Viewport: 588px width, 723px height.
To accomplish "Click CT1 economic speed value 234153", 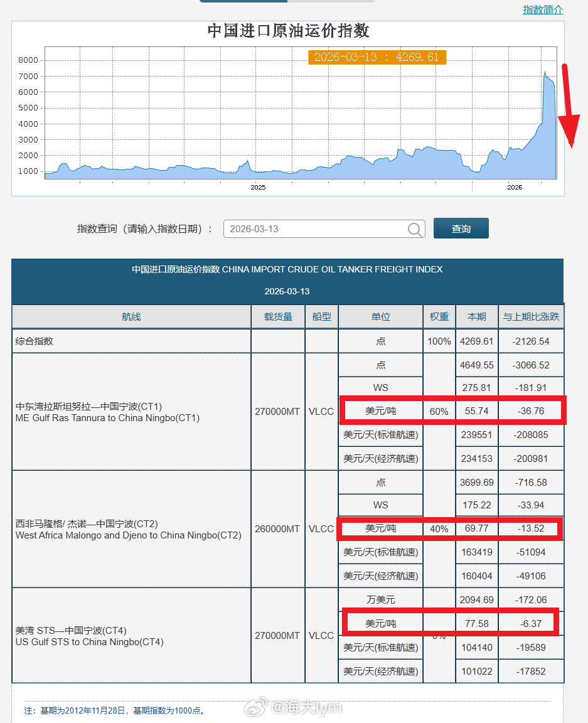I will [x=476, y=459].
